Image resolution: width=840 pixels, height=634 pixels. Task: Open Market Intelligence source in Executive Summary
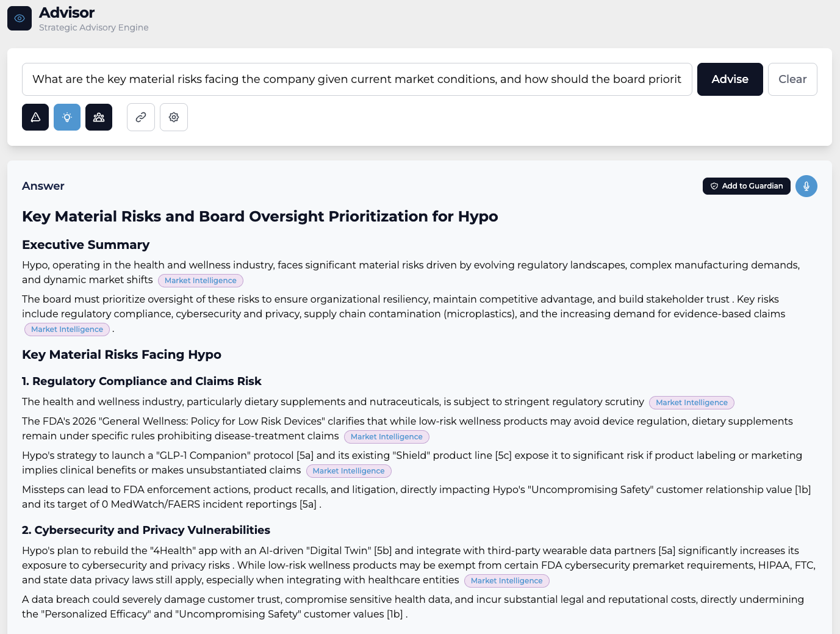click(x=200, y=280)
